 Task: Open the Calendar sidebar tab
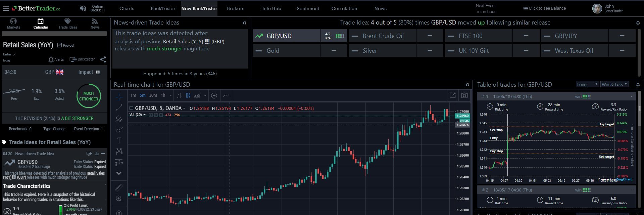pyautogui.click(x=41, y=24)
